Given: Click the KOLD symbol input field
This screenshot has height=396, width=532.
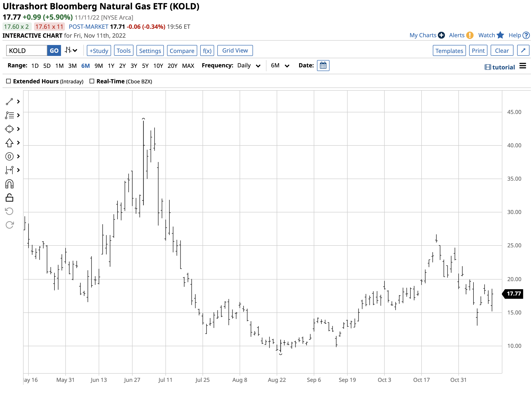Looking at the screenshot, I should tap(26, 51).
